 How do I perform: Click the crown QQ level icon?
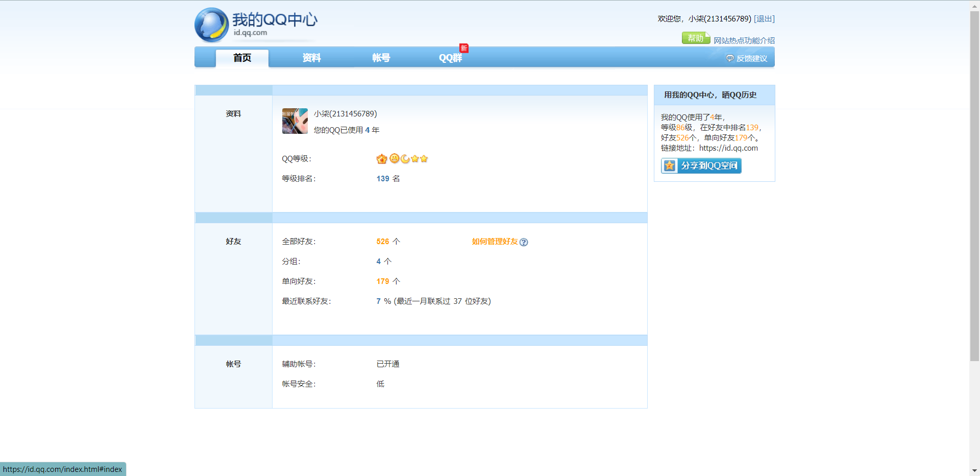(382, 159)
